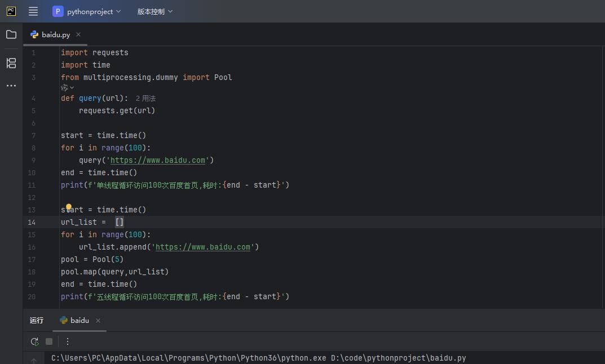Close the baidu run tab
605x364 pixels.
(98, 321)
